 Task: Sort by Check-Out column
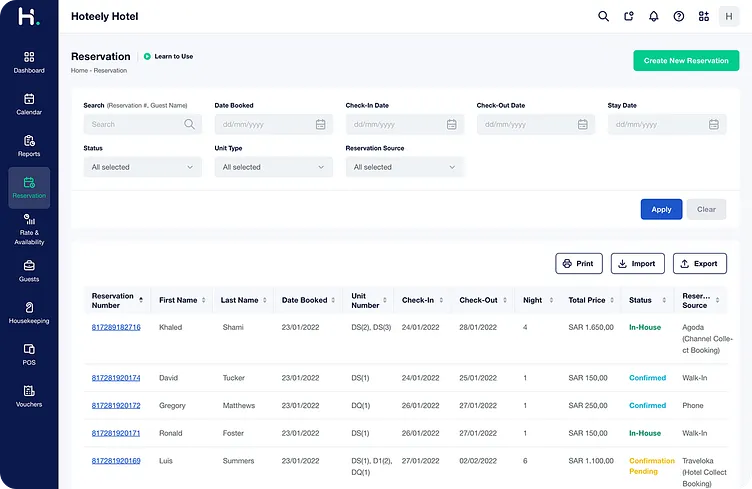tap(505, 300)
